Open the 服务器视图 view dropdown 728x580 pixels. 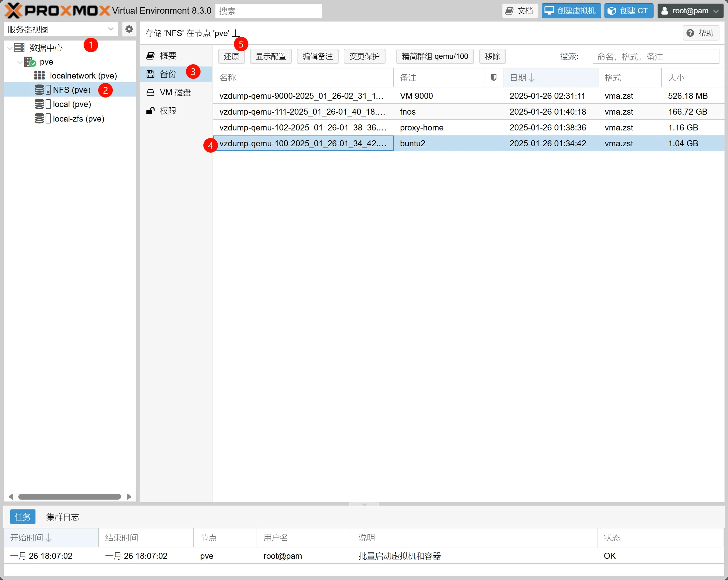tap(111, 29)
